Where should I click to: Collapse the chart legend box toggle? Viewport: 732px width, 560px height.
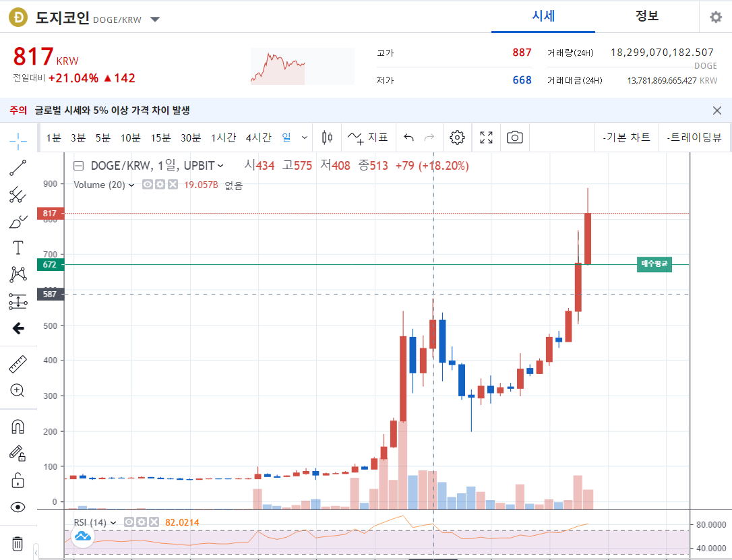(x=79, y=166)
